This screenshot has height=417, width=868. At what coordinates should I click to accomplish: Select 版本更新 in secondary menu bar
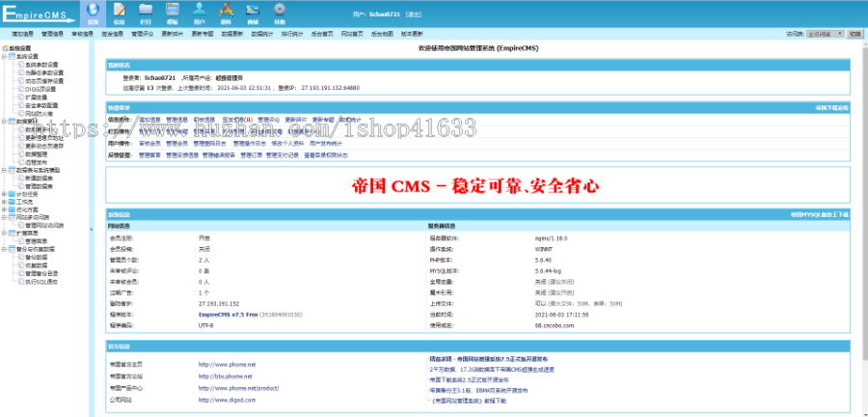coord(412,34)
